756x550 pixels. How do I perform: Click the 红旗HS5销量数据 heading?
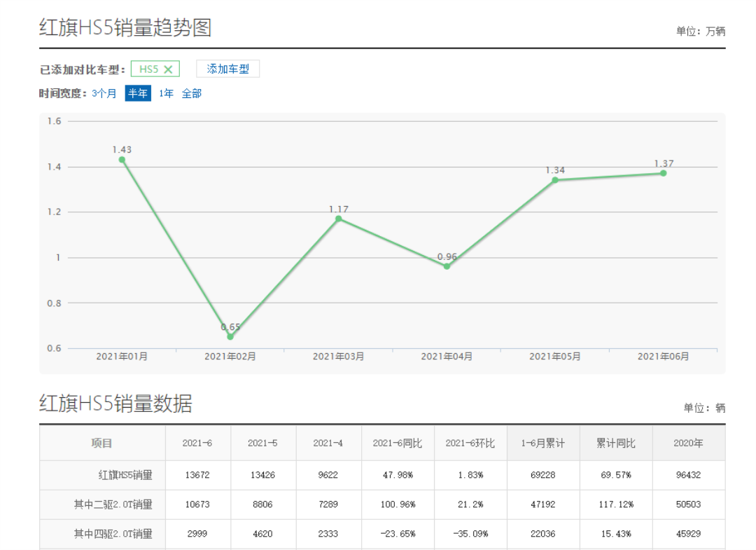click(115, 404)
